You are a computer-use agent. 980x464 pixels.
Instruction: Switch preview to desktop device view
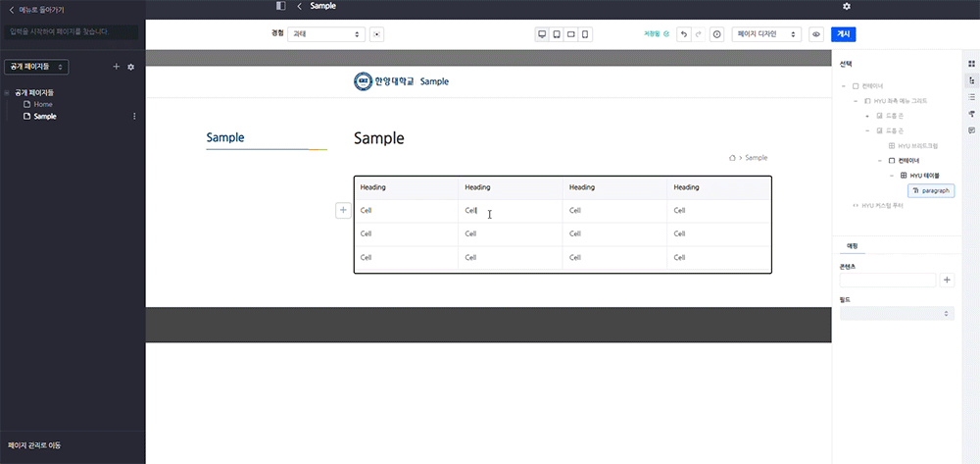542,34
